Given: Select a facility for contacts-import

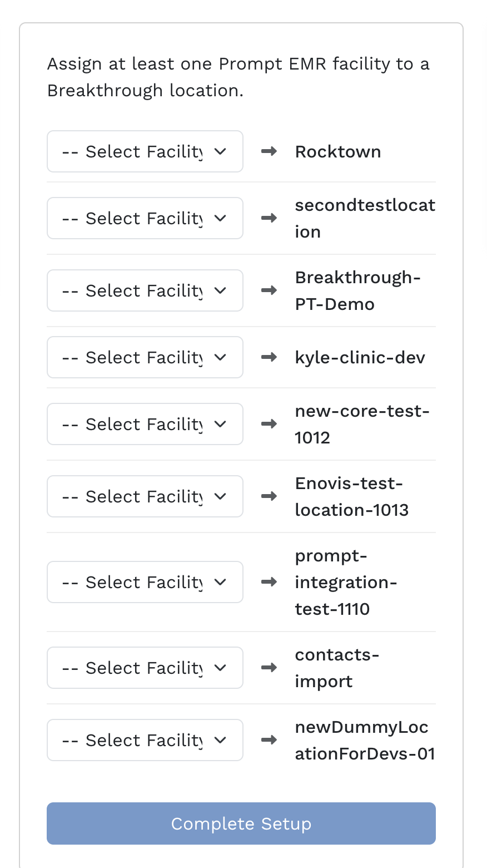Looking at the screenshot, I should (x=145, y=668).
